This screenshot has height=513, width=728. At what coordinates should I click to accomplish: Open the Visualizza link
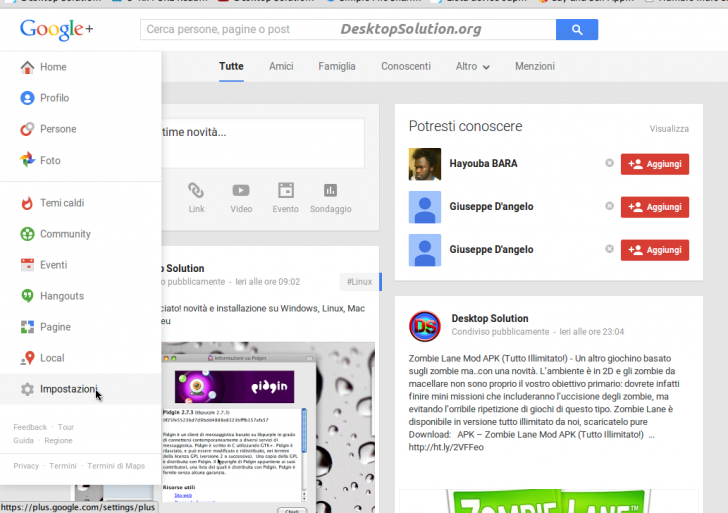(x=669, y=129)
